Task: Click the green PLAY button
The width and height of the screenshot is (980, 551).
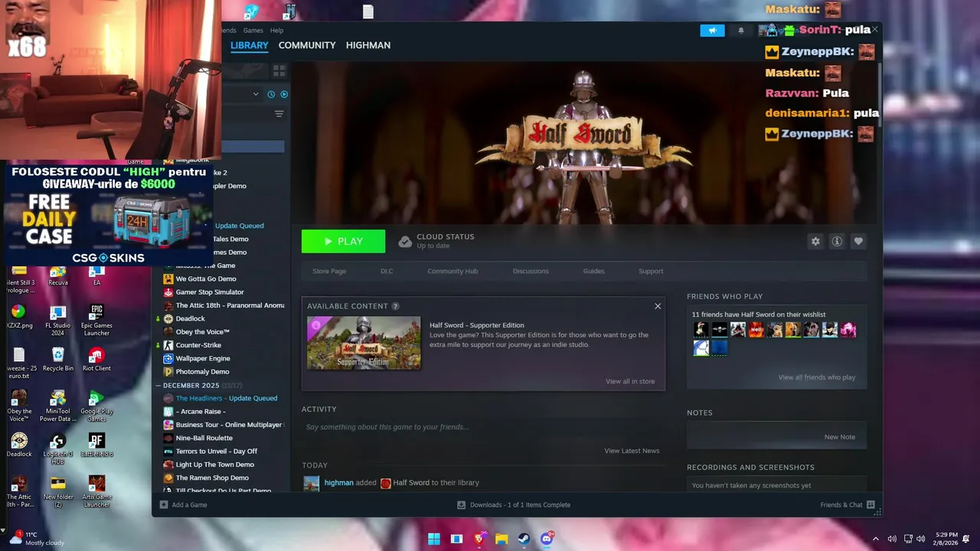Action: click(x=343, y=241)
